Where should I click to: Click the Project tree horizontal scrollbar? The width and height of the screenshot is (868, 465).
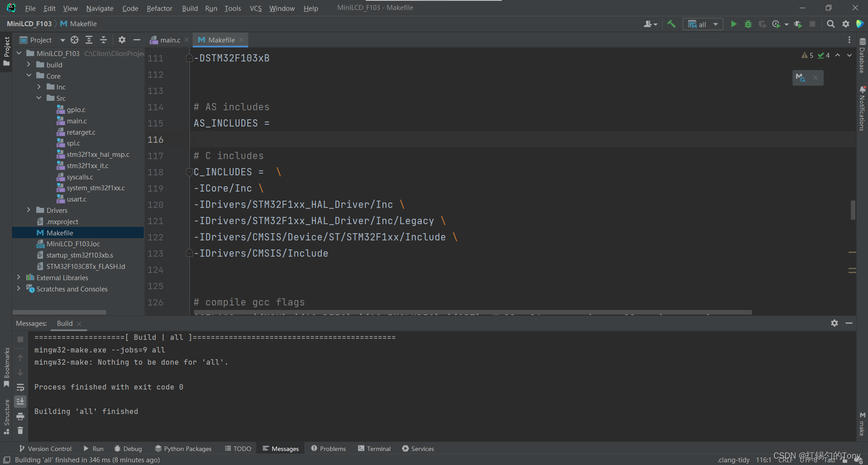[x=59, y=312]
